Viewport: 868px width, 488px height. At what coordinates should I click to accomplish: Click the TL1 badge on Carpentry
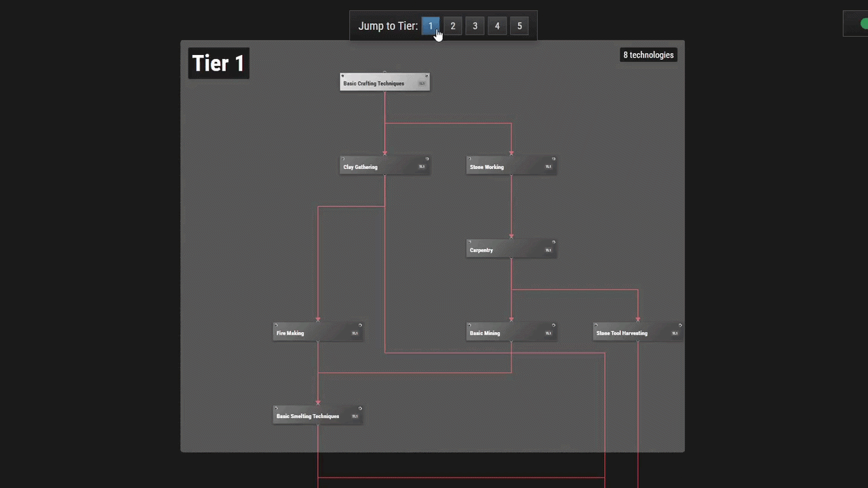click(x=549, y=250)
